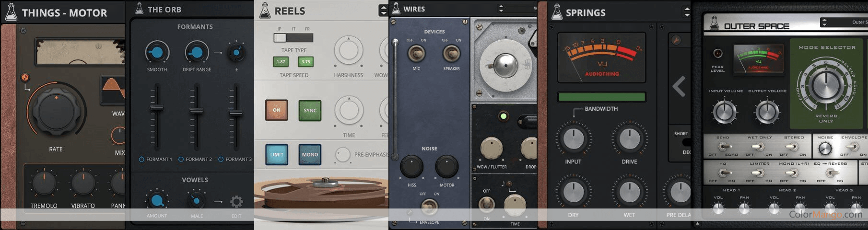Click the flask logo in Reels header
868x230 pixels.
point(264,11)
